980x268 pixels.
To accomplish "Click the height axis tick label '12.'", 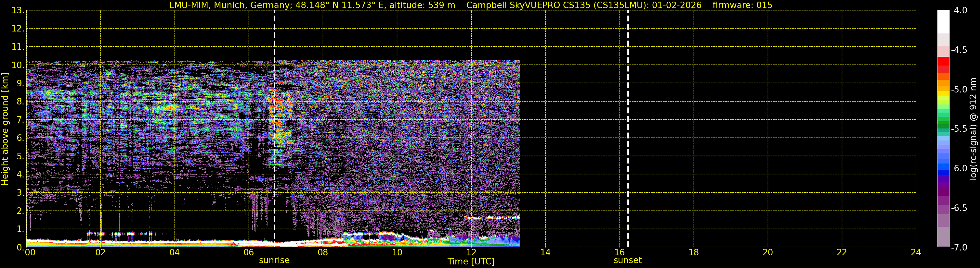I will click(18, 29).
